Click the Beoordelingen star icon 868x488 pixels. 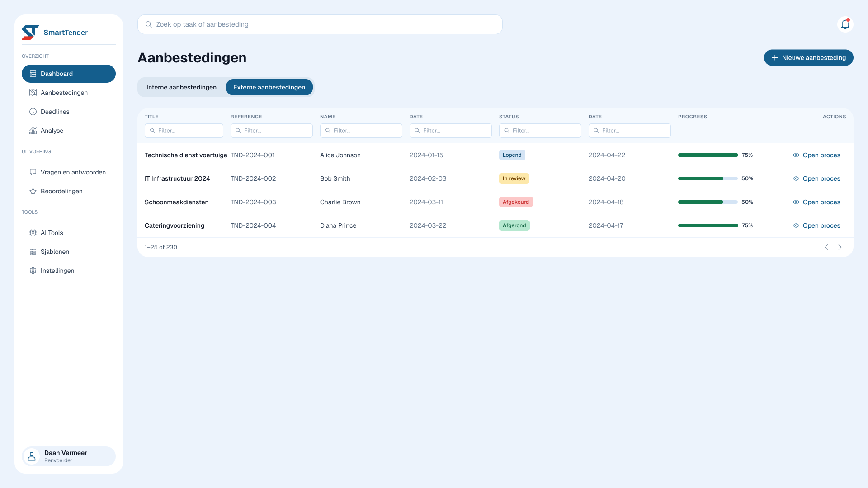click(x=33, y=191)
